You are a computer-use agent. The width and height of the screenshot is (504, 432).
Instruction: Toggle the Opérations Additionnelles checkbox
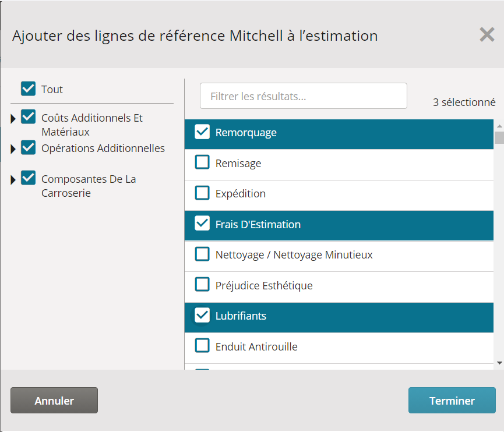[x=29, y=147]
